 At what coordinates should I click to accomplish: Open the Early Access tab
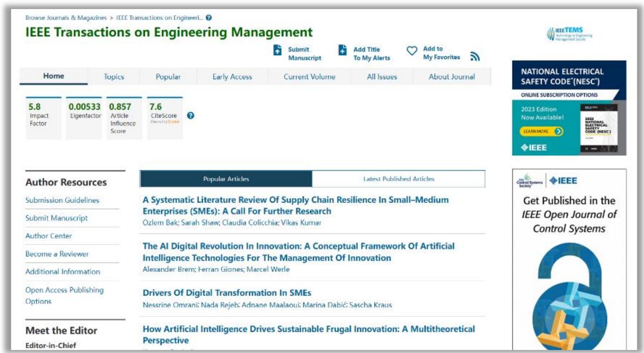click(x=232, y=77)
